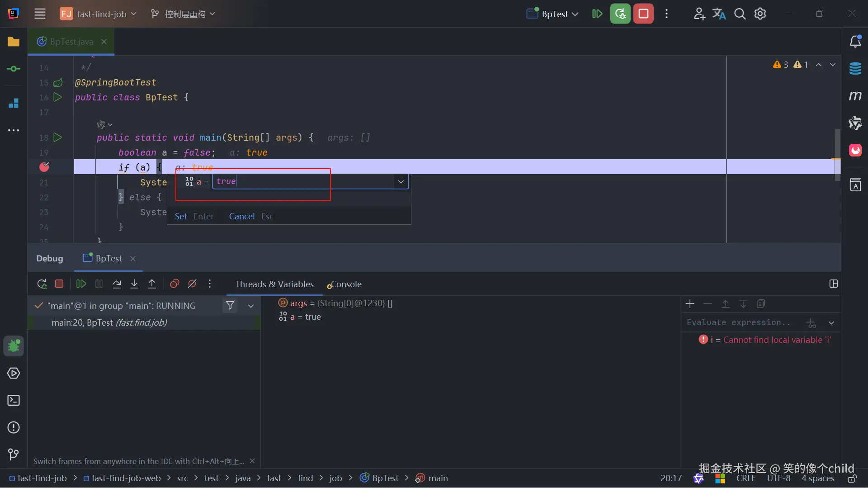Resume program in top toolbar
The width and height of the screenshot is (868, 488).
pos(597,14)
